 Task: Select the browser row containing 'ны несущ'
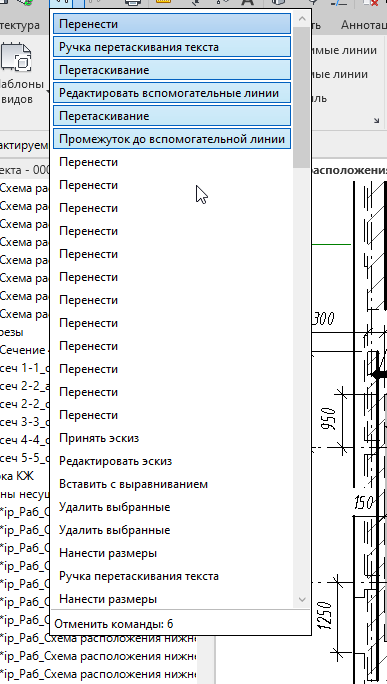24,494
